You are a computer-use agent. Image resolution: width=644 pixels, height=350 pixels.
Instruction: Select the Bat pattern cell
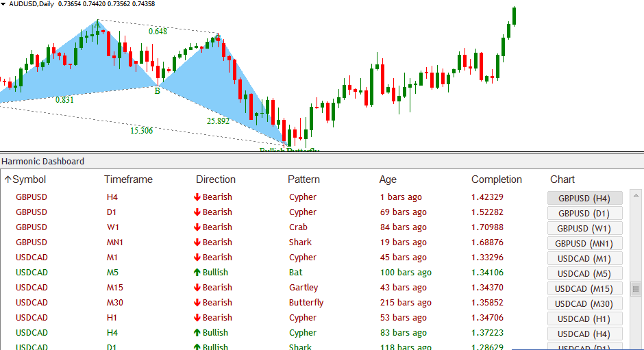tap(296, 273)
